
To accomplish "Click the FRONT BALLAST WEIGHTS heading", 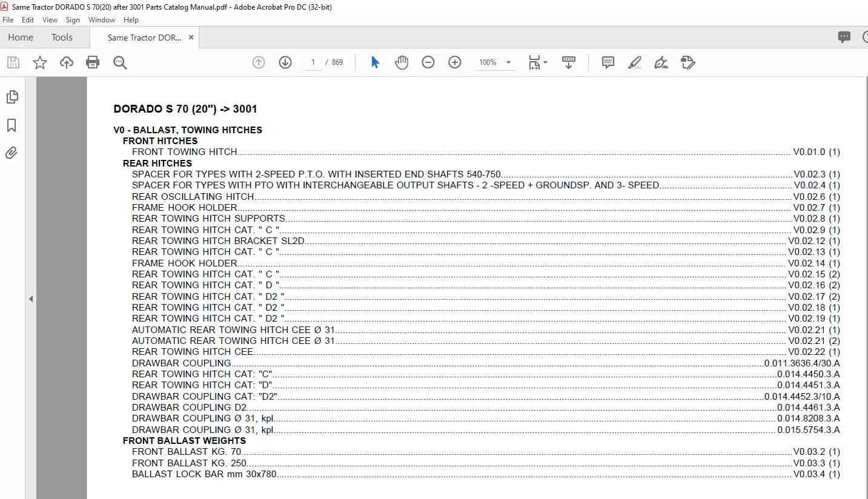I will [184, 441].
